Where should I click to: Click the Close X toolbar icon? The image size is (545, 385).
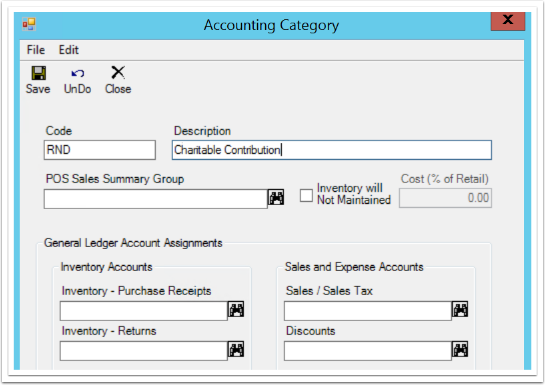(x=118, y=72)
